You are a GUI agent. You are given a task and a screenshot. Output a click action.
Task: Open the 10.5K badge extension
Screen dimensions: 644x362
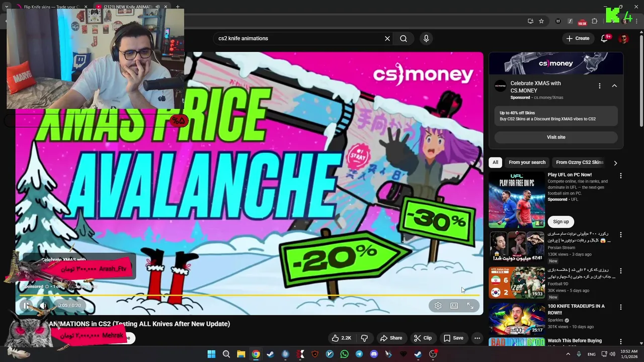point(582,22)
